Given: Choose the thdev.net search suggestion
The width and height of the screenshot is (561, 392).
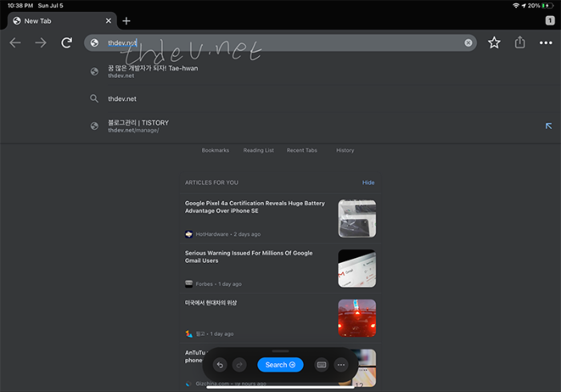Looking at the screenshot, I should click(280, 99).
